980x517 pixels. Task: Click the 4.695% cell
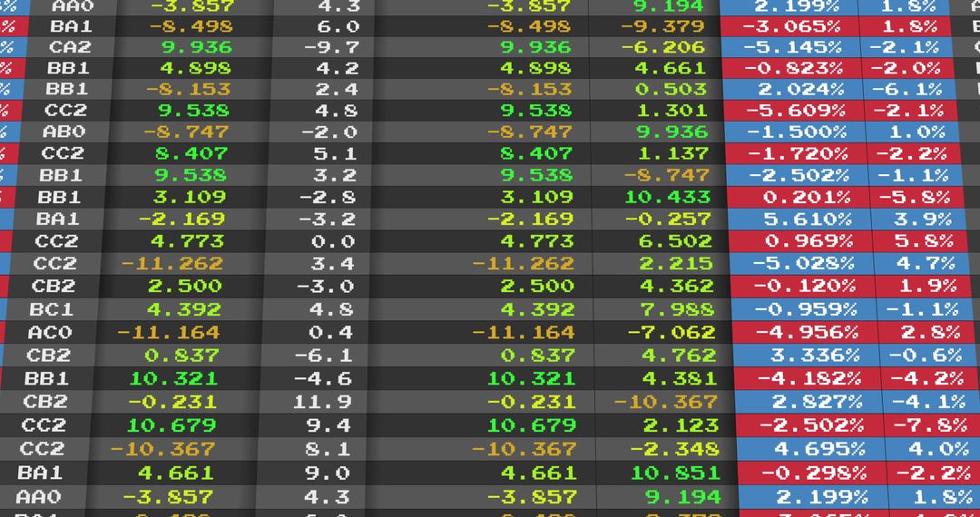(x=813, y=450)
